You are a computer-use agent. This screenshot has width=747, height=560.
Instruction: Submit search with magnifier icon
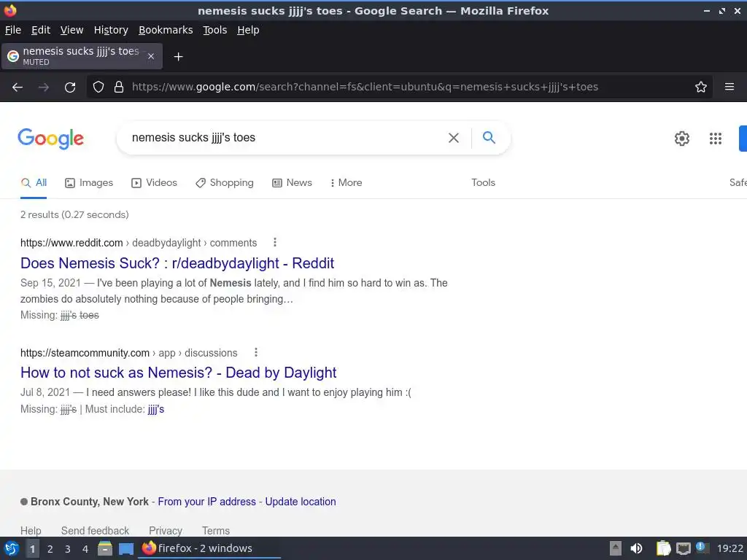point(489,138)
